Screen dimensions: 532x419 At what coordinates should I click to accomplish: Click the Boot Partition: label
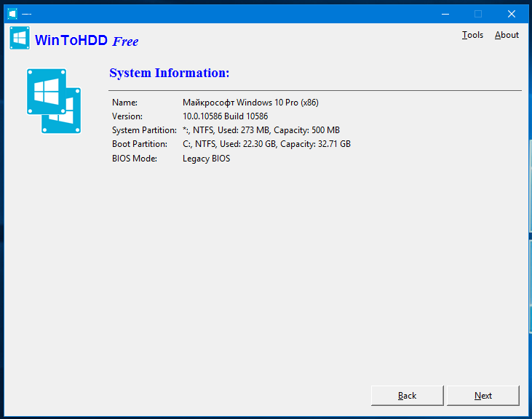click(x=140, y=144)
